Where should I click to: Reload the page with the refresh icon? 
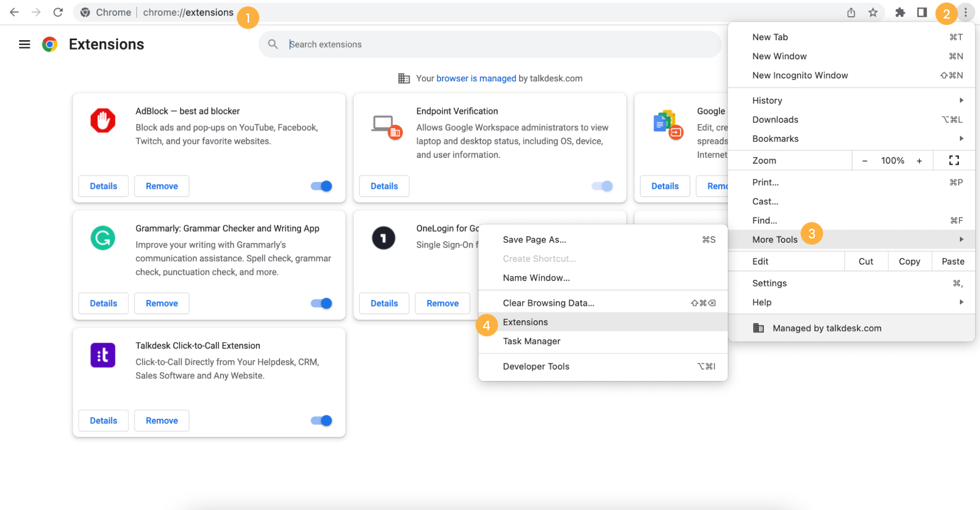58,12
